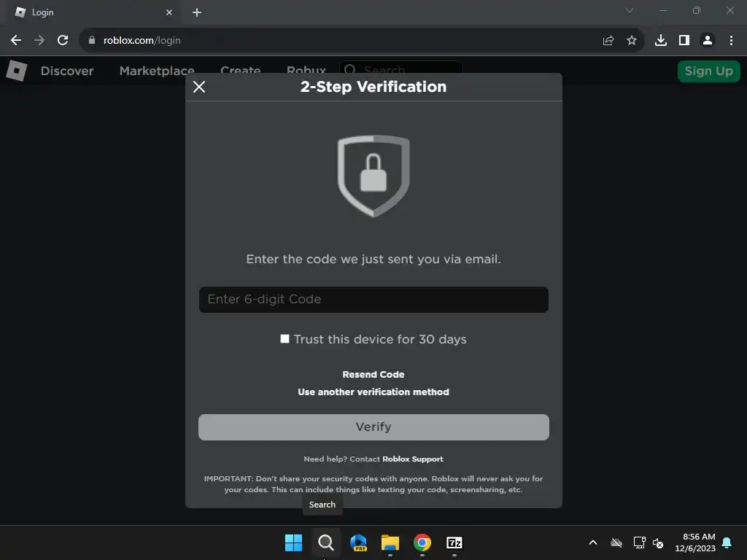Check Trust this device for 30 days
Image resolution: width=747 pixels, height=560 pixels.
285,338
